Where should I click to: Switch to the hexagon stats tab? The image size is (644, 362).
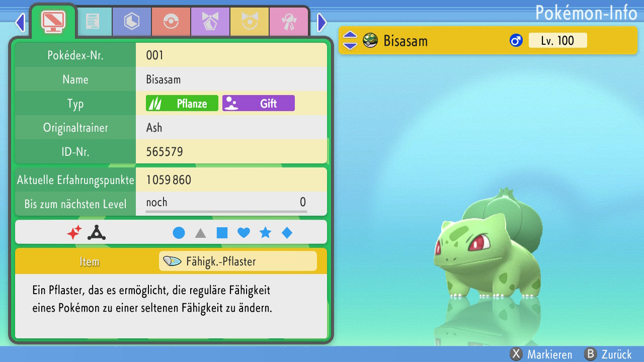[131, 22]
